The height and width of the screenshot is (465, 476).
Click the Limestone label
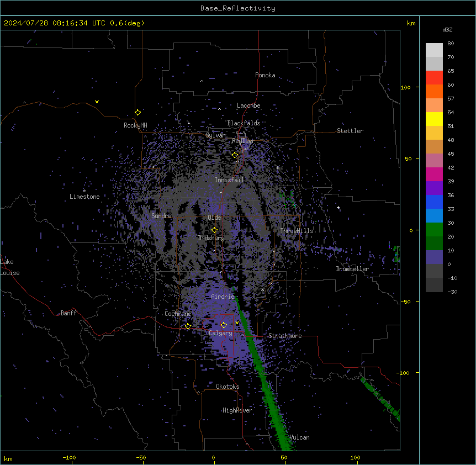84,197
